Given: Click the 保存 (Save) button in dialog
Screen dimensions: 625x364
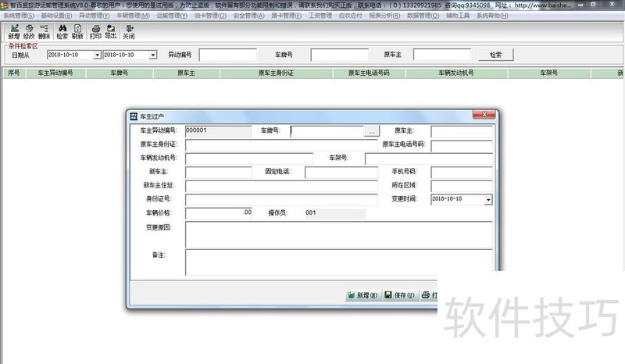Looking at the screenshot, I should tap(398, 295).
